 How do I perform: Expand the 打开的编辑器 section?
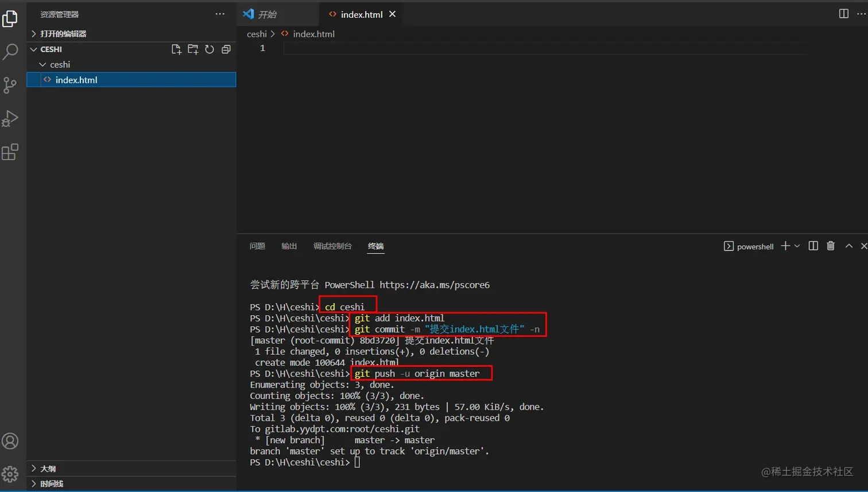pyautogui.click(x=131, y=34)
